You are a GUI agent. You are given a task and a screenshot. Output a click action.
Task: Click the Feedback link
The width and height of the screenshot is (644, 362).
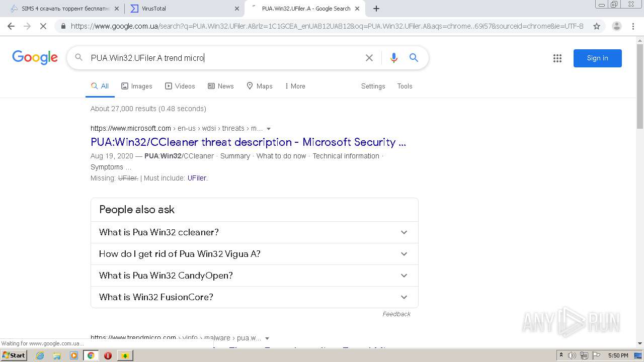[396, 314]
